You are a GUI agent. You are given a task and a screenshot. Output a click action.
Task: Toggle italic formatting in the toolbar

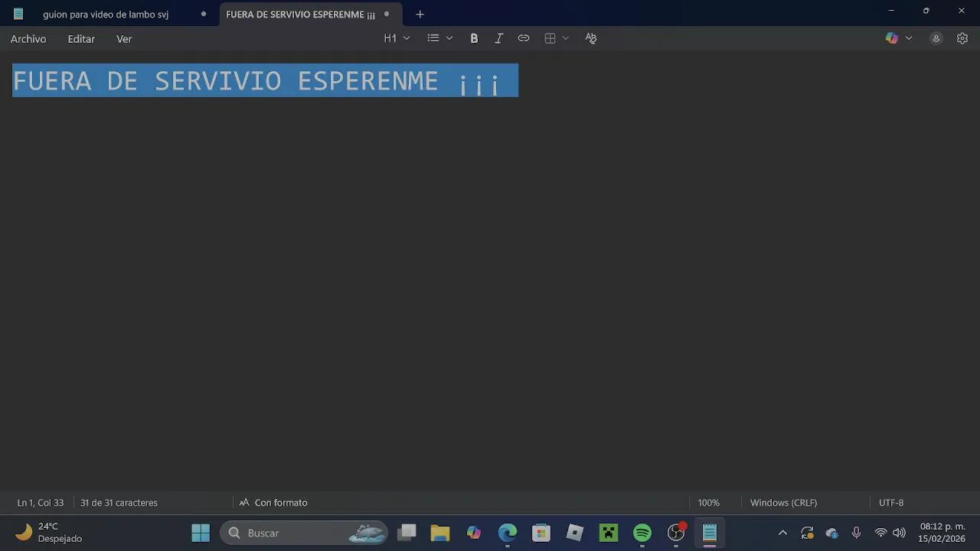point(498,38)
